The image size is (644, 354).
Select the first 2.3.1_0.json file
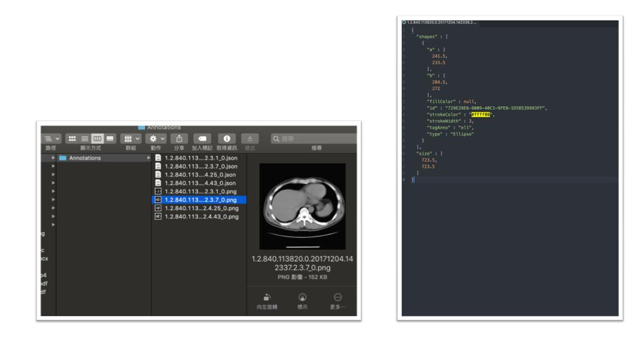point(201,158)
